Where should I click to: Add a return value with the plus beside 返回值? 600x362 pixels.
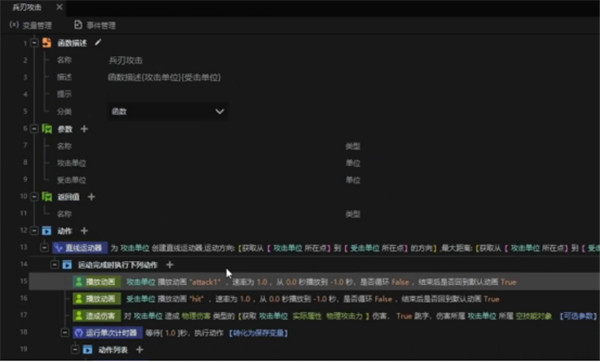[91, 197]
